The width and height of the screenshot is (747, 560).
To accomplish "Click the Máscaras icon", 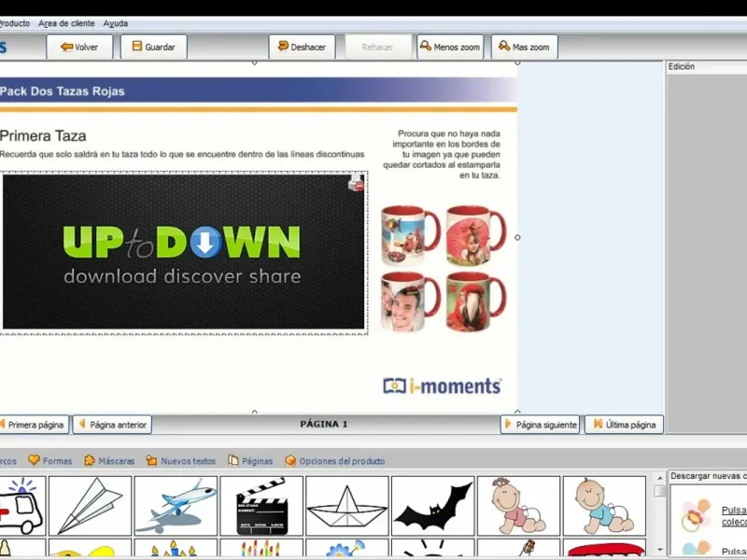I will (x=89, y=460).
